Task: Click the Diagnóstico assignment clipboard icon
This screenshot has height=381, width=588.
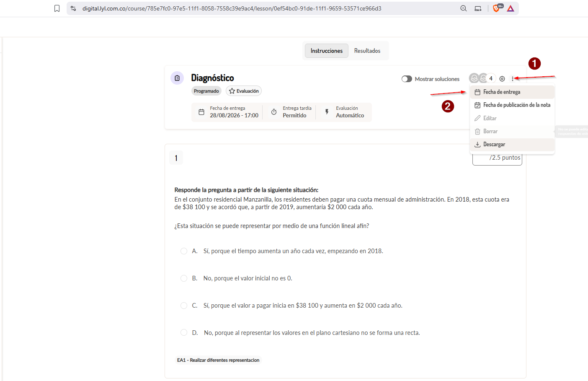Action: 177,78
